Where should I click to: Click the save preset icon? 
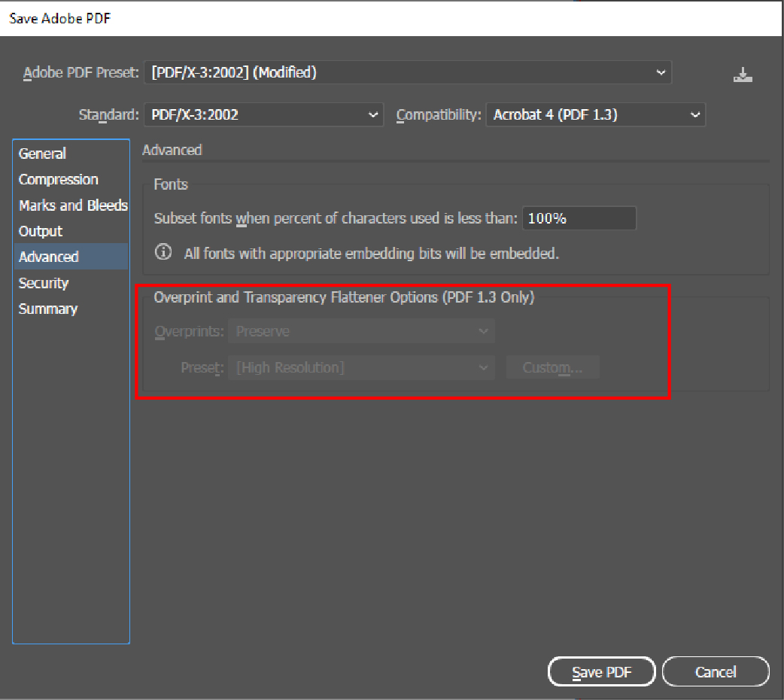click(x=743, y=75)
